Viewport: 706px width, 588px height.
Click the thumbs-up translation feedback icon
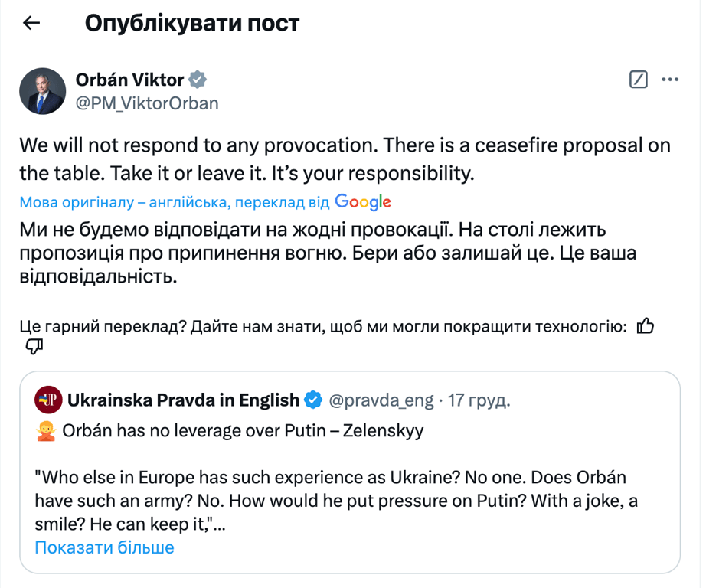point(645,325)
